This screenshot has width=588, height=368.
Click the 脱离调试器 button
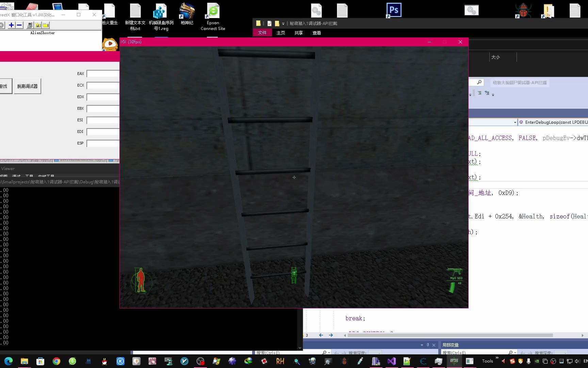pos(28,86)
